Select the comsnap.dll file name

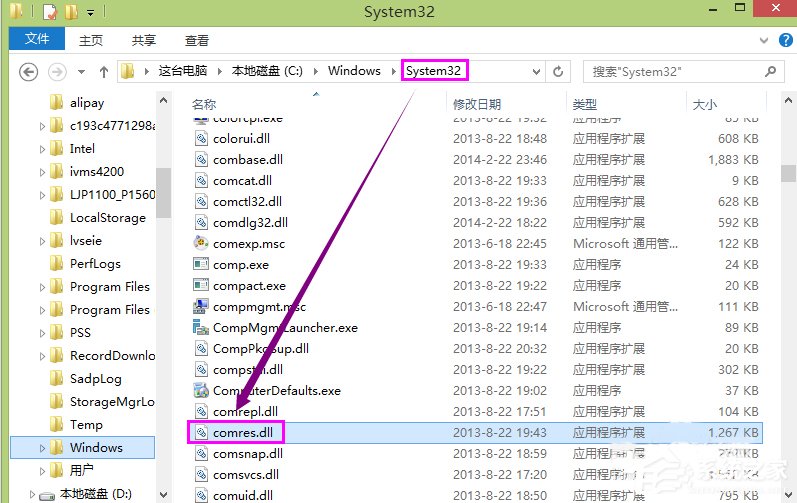pyautogui.click(x=248, y=453)
